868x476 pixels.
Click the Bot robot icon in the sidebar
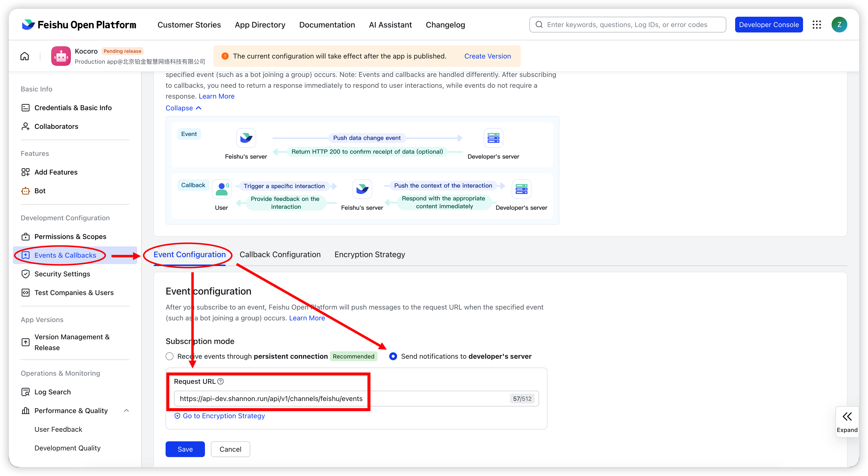(x=26, y=191)
